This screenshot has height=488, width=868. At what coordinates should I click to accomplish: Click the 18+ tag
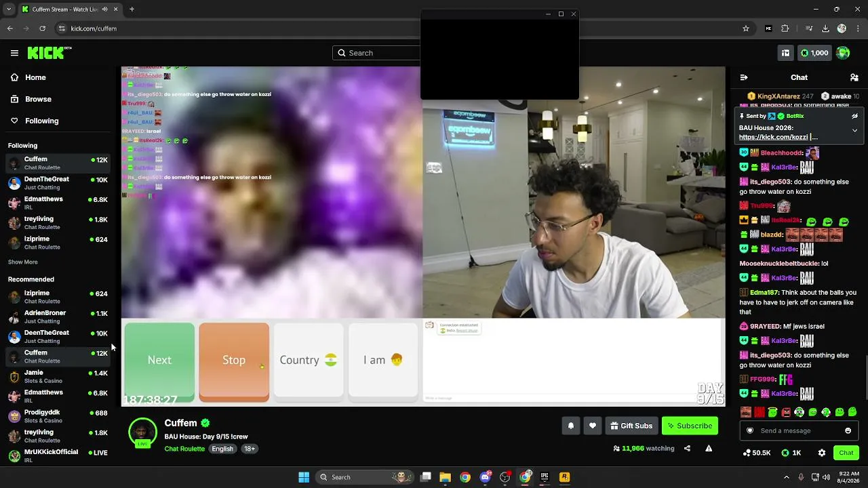(250, 449)
